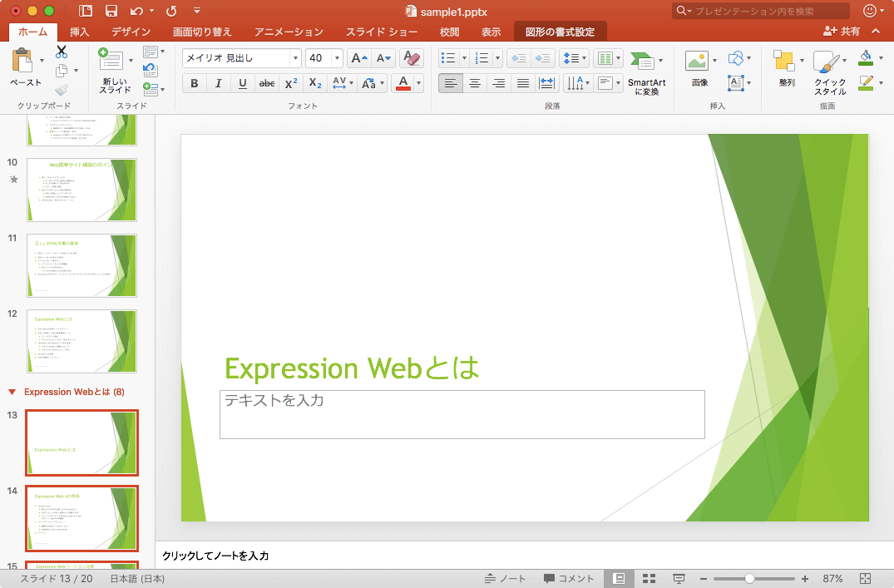Collapse the Expression Webとは (8) section

(12, 392)
